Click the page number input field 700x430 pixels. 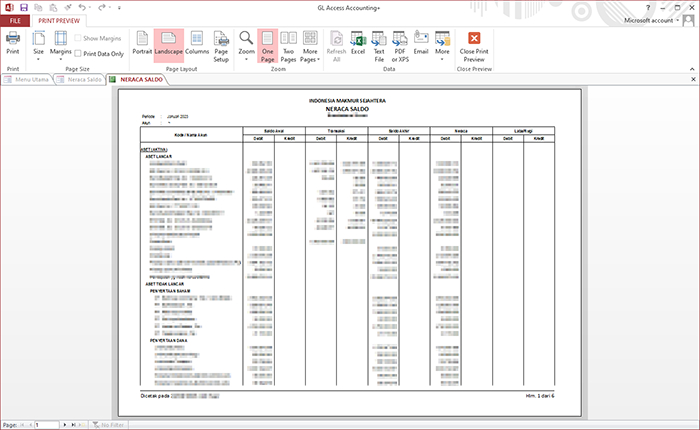pos(46,425)
